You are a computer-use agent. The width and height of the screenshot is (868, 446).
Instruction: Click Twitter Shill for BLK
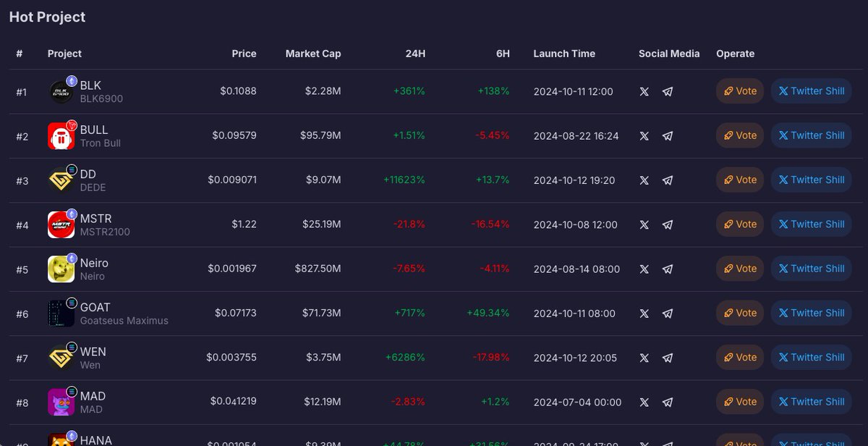coord(811,91)
